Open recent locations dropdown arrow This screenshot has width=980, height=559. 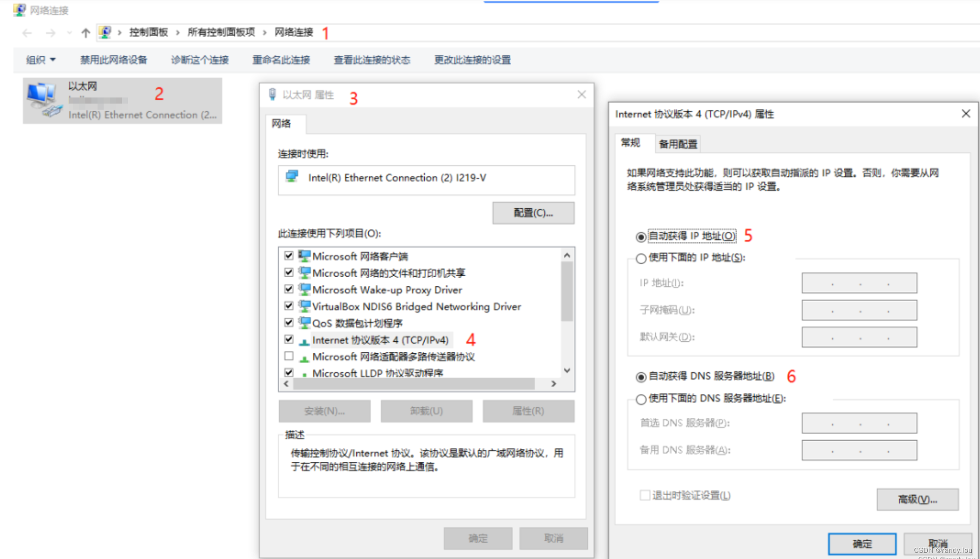pyautogui.click(x=69, y=33)
